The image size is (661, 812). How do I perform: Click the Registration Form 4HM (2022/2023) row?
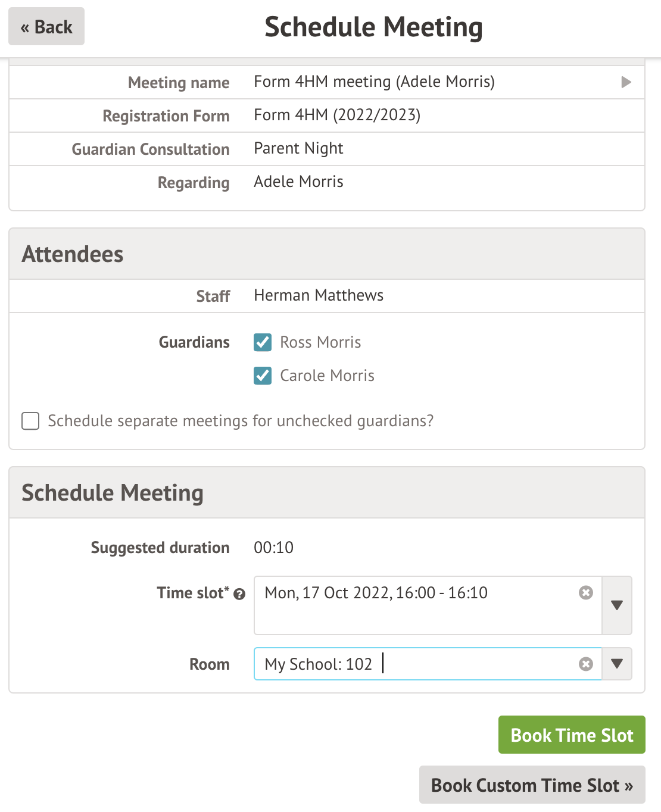(x=337, y=115)
